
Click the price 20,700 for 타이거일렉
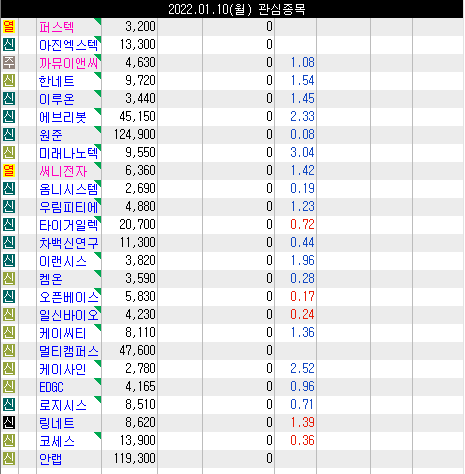(x=137, y=225)
